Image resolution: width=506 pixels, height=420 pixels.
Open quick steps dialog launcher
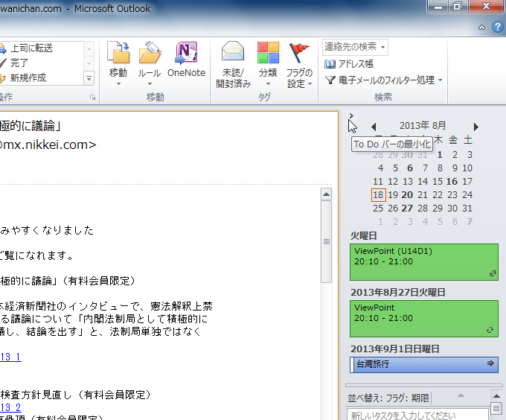coord(92,97)
